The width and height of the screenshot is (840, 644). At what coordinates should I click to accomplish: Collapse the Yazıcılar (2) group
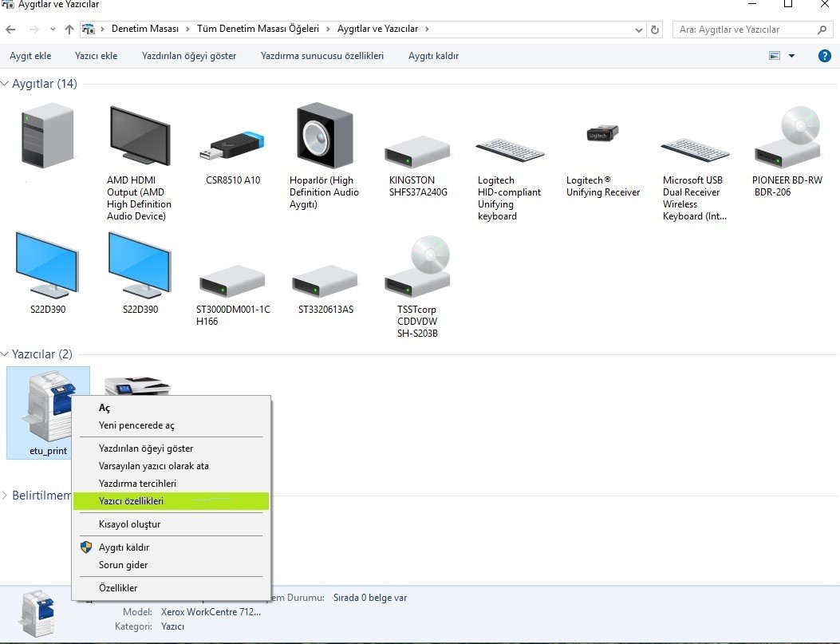pyautogui.click(x=6, y=354)
